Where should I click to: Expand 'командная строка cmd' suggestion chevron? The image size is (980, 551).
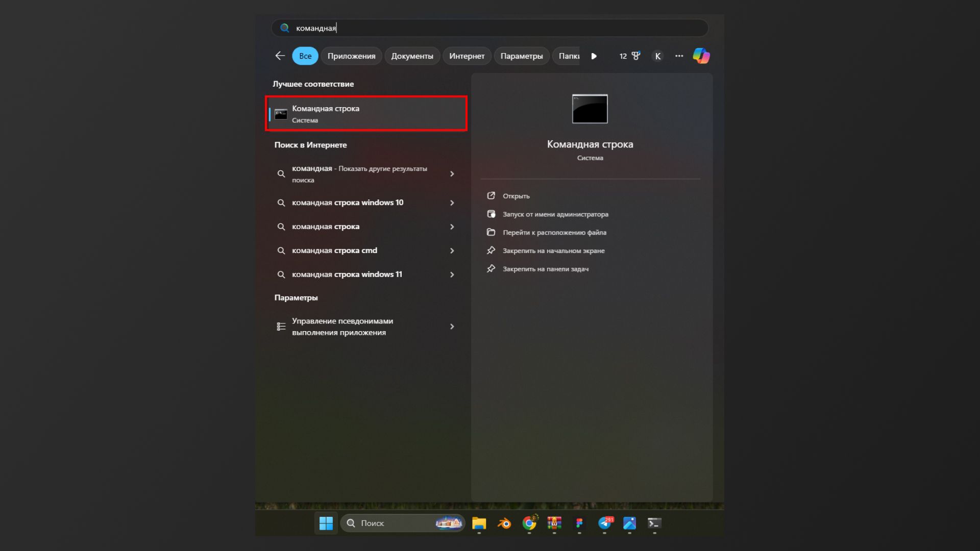click(452, 251)
